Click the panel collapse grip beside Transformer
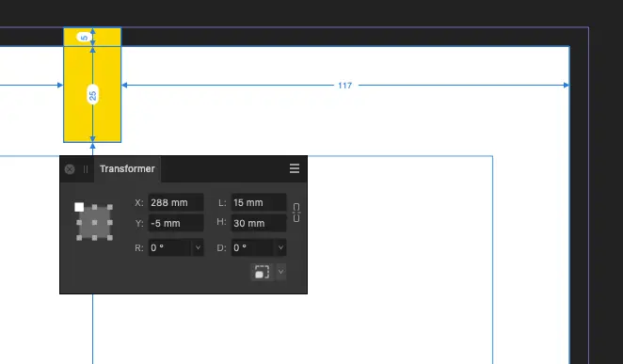Image resolution: width=623 pixels, height=364 pixels. pyautogui.click(x=86, y=169)
